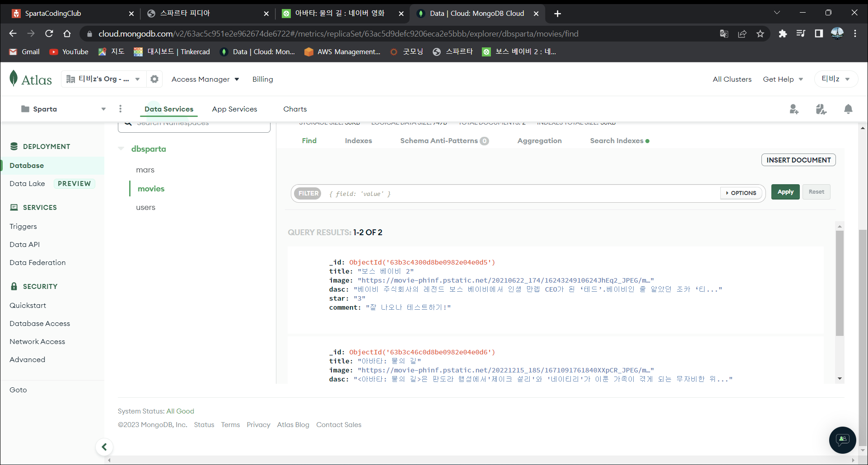This screenshot has width=868, height=465.
Task: Open the Aggregation tab
Action: tap(540, 141)
